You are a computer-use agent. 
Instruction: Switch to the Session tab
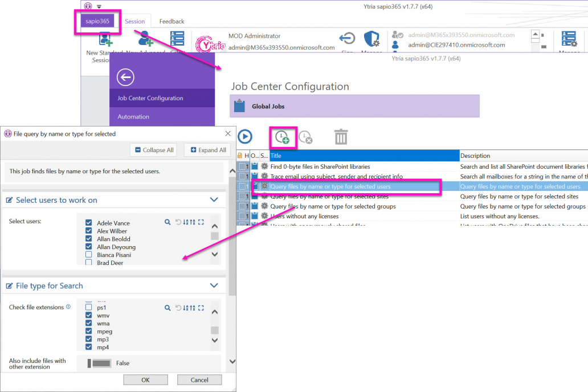[x=134, y=22]
